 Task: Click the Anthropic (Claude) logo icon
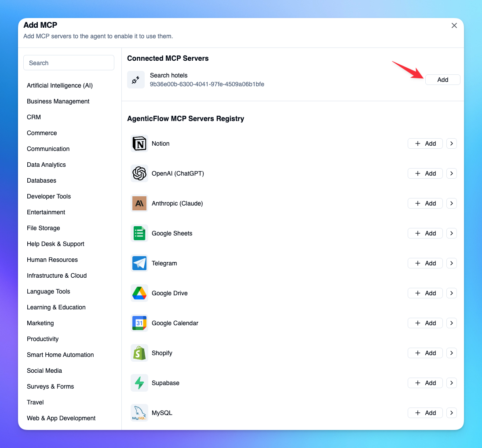coord(139,203)
